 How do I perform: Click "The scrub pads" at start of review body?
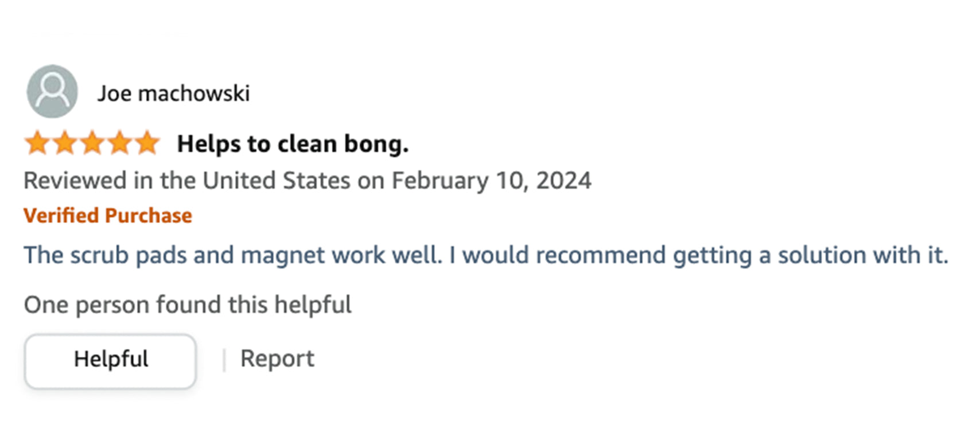pos(104,255)
